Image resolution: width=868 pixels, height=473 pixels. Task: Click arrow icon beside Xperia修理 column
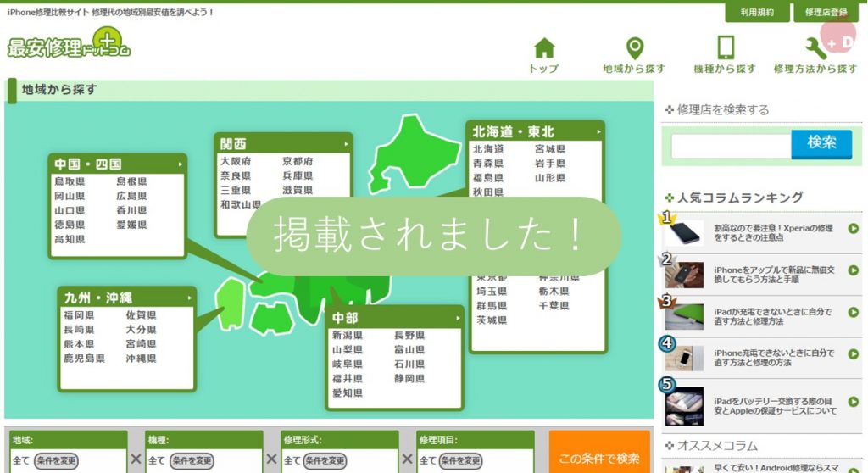[x=853, y=228]
